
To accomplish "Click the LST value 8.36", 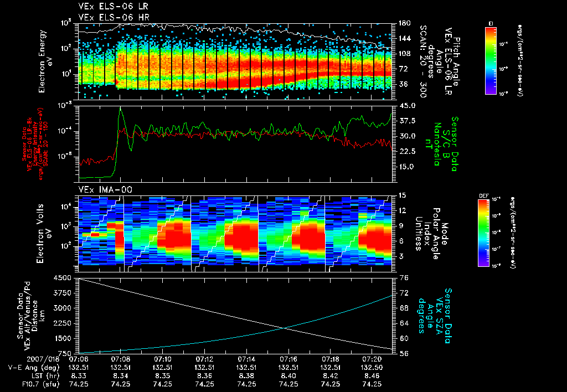I will pyautogui.click(x=204, y=376).
